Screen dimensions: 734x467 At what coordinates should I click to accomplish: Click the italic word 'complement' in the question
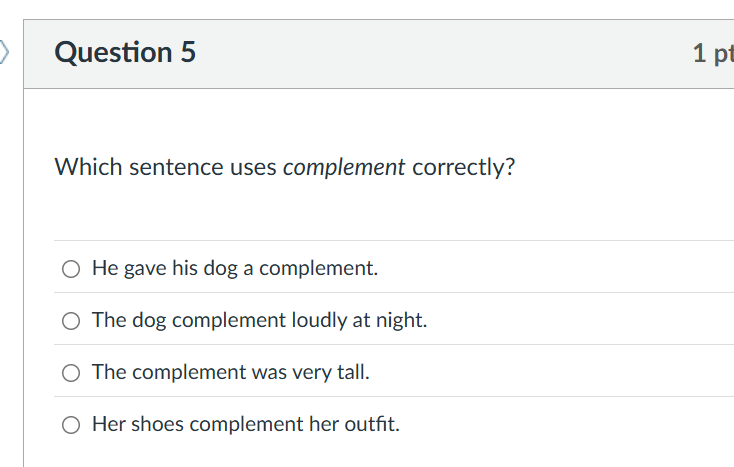[x=344, y=167]
